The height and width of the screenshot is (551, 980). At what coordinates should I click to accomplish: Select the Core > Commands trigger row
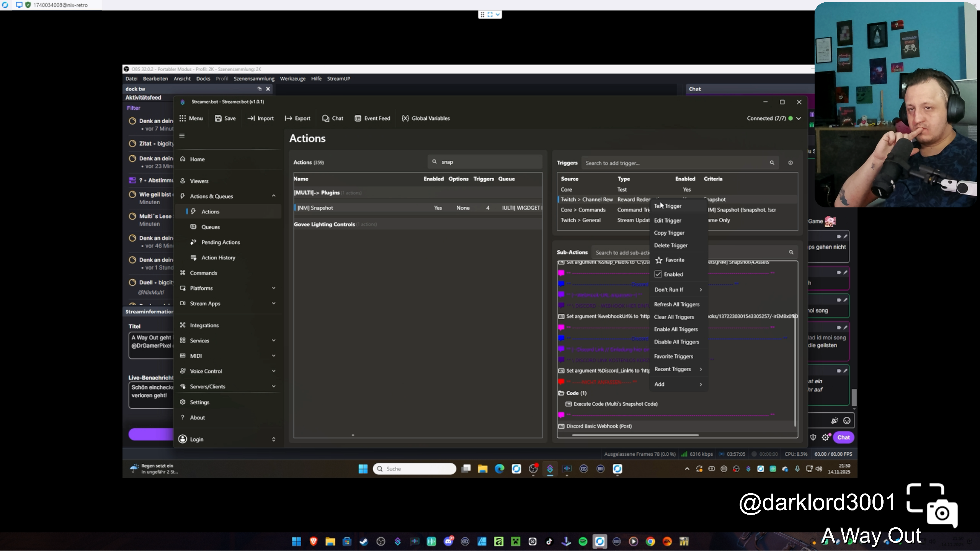click(x=677, y=210)
